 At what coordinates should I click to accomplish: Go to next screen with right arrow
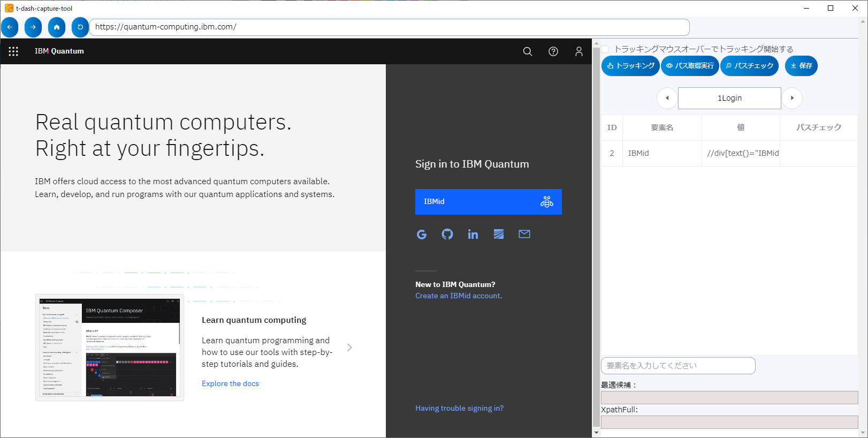793,98
